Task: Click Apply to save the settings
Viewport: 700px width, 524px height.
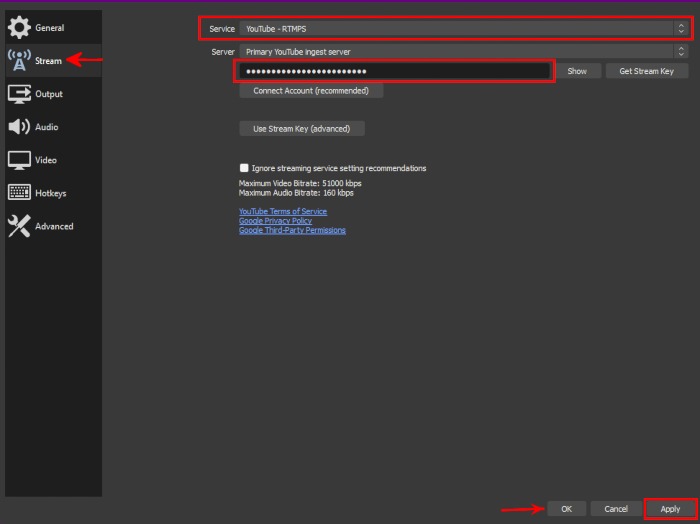Action: (670, 509)
